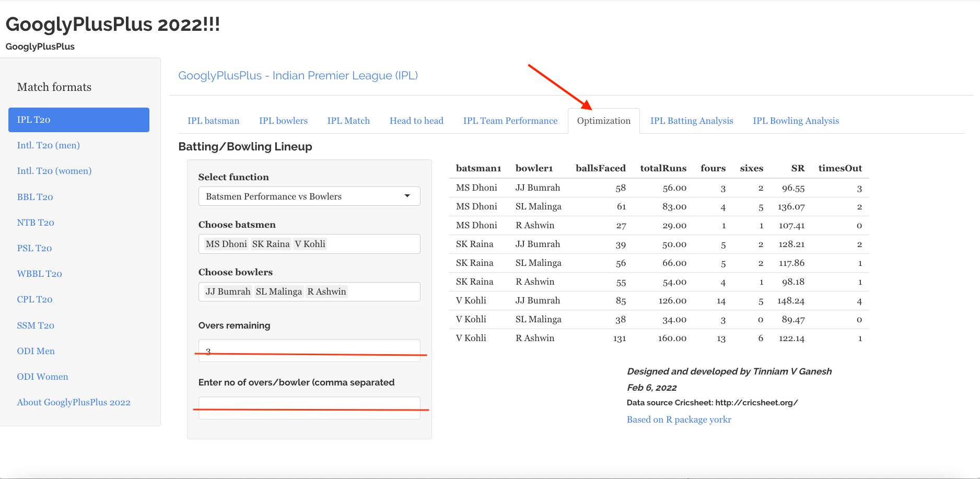
Task: Select Intl. T20 (men) format
Action: (x=48, y=145)
